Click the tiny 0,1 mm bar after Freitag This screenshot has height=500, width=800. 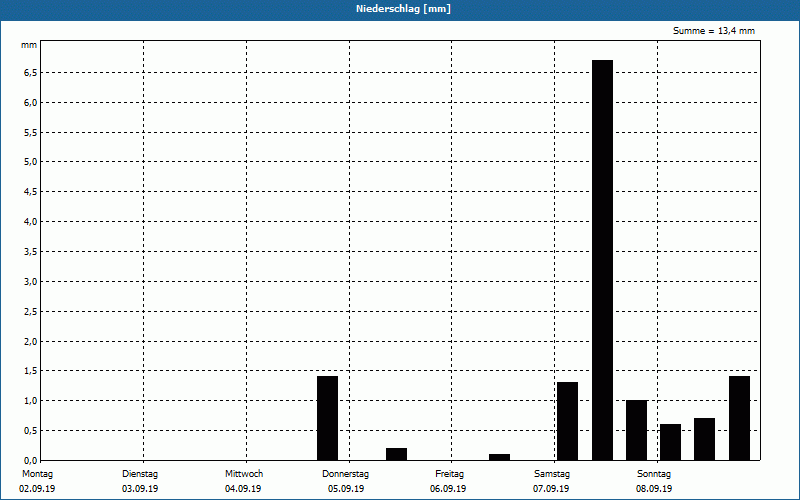coord(499,457)
